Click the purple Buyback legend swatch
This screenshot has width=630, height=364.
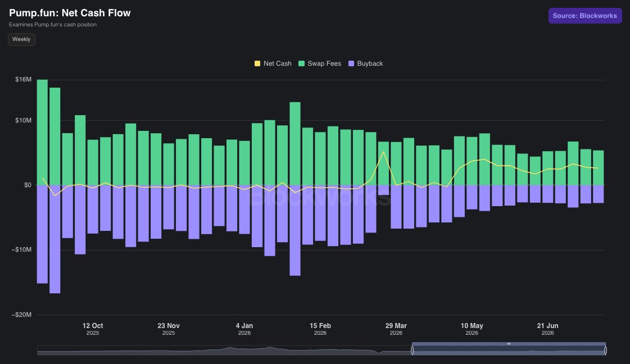[351, 63]
